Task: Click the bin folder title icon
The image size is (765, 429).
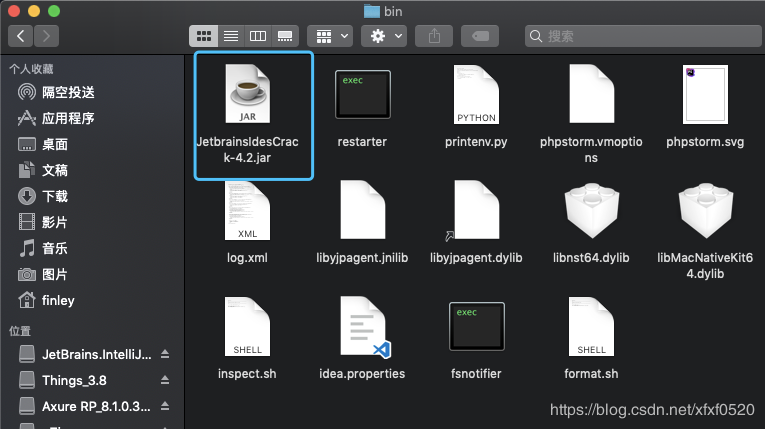Action: click(372, 11)
